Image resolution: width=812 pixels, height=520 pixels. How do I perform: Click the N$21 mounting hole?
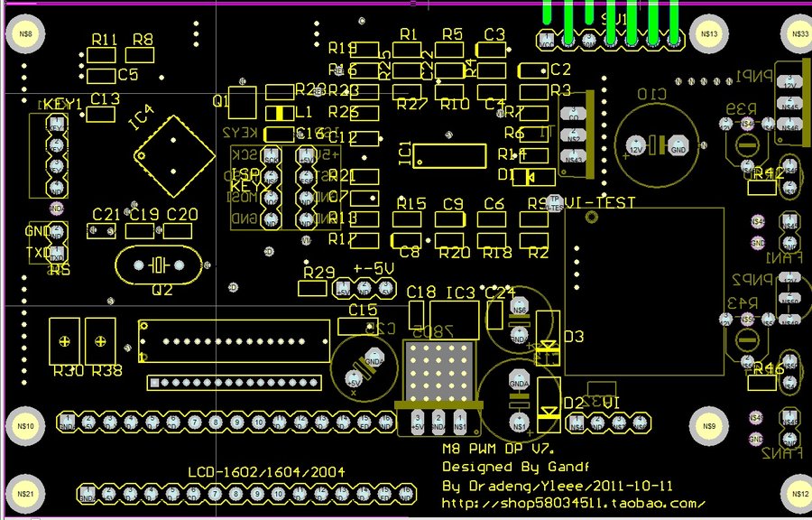point(24,494)
